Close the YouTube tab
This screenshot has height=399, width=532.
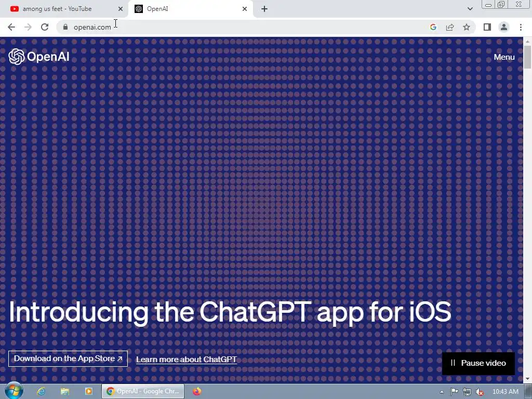(x=121, y=9)
